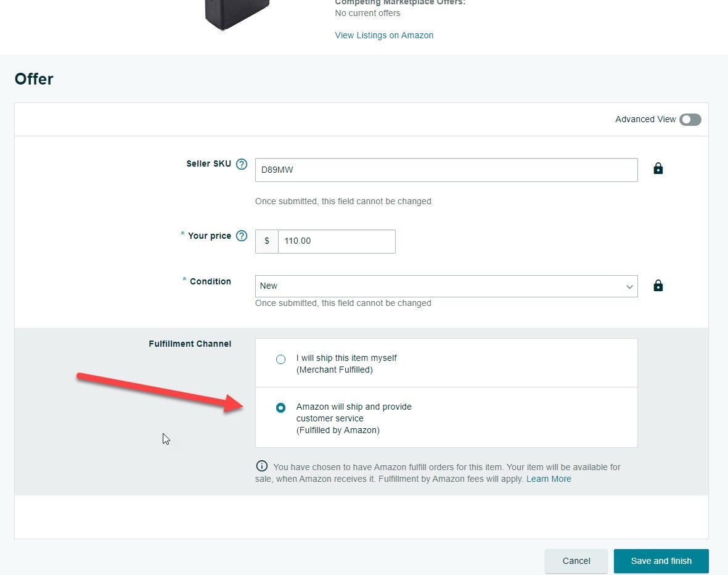Click the Offer heading

coord(34,79)
